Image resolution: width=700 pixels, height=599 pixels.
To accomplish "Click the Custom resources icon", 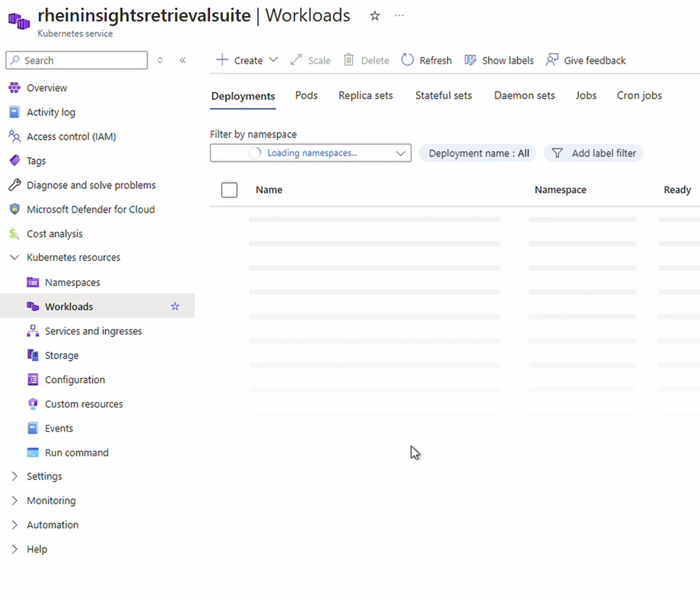I will [x=33, y=403].
